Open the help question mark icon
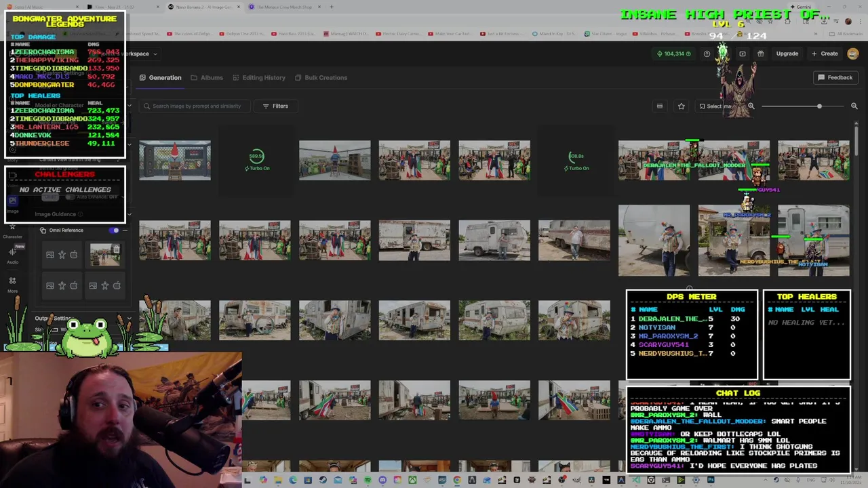This screenshot has width=868, height=488. pyautogui.click(x=707, y=54)
